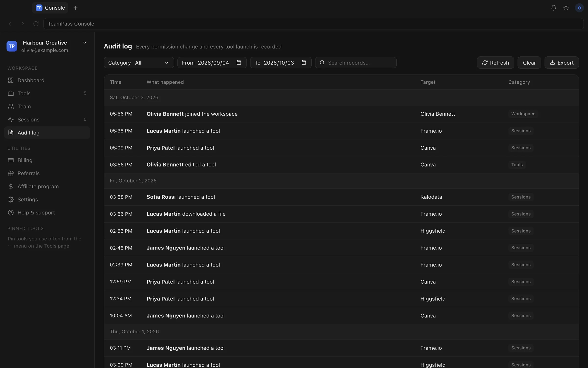
Task: Expand the Harbour Creative workspace switcher
Action: tap(85, 43)
